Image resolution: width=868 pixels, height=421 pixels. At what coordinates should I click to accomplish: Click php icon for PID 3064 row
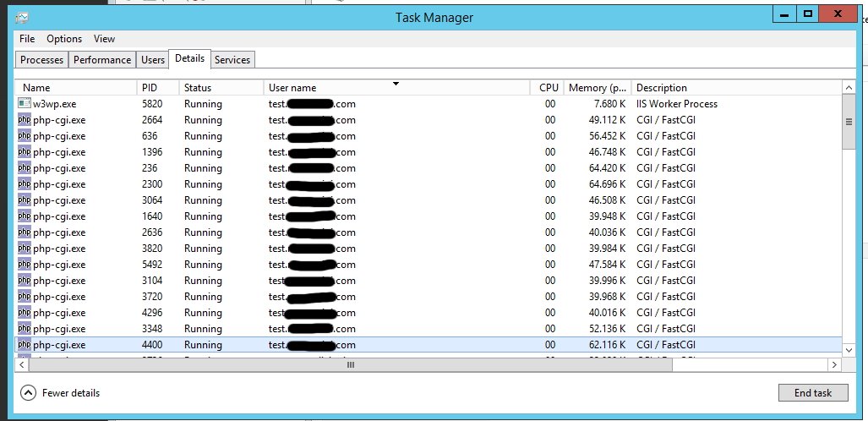[x=24, y=200]
